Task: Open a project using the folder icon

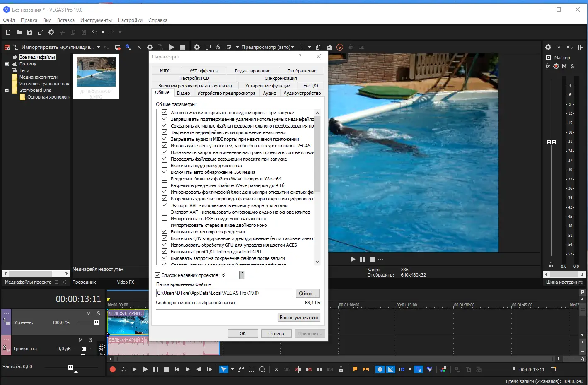Action: 19,32
